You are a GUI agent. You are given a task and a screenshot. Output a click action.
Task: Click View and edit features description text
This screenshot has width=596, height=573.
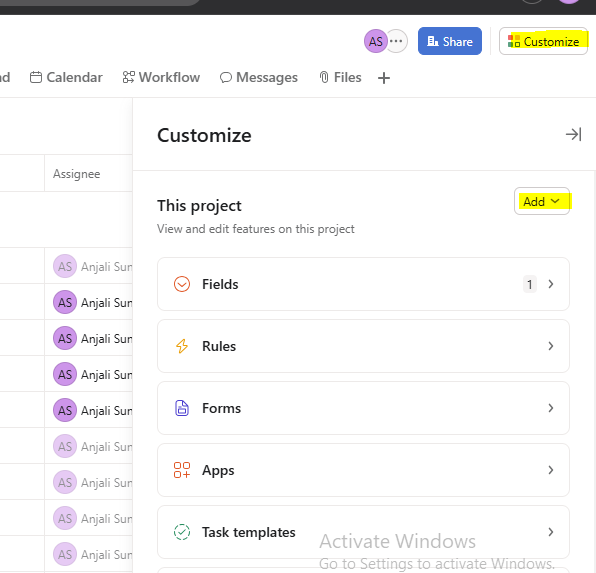(256, 229)
